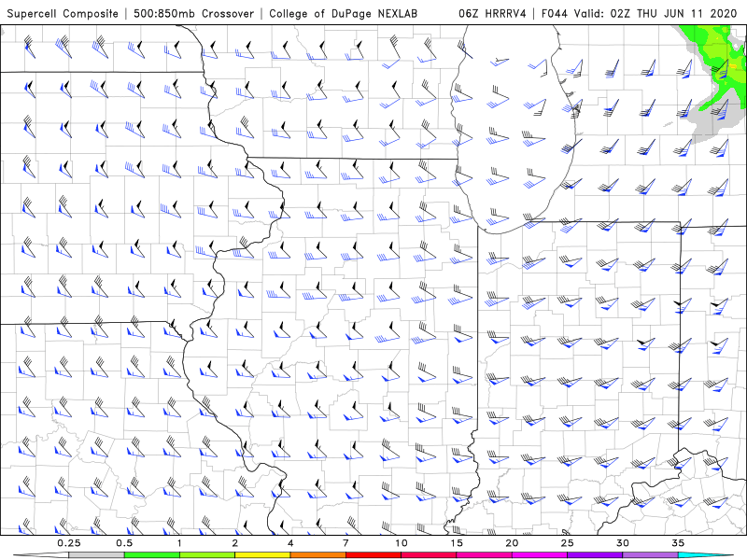Select legend label 2
Screen dimensions: 747x560
pos(235,543)
